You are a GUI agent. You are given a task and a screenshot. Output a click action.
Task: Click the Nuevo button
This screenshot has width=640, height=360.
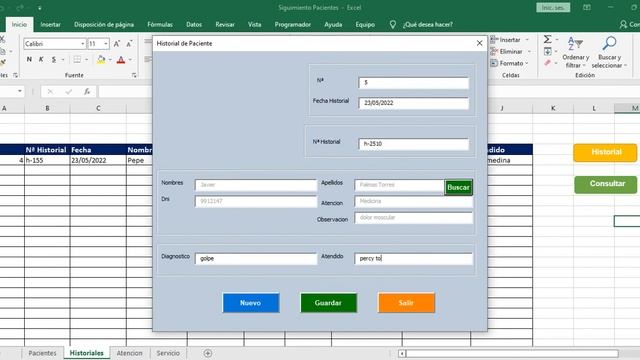[x=251, y=303]
